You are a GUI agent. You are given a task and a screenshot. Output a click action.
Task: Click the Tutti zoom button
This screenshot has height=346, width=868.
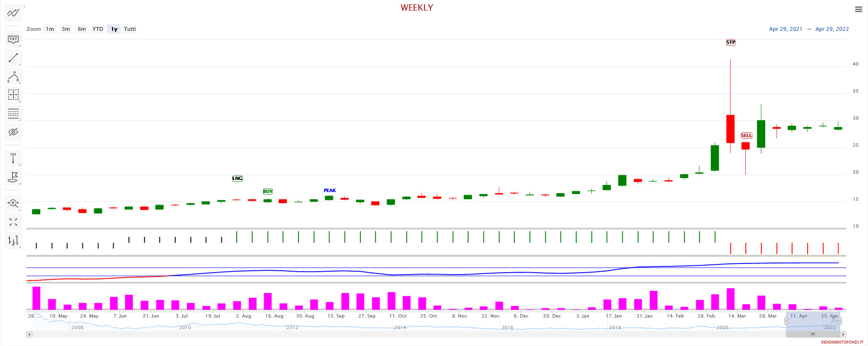click(x=129, y=29)
